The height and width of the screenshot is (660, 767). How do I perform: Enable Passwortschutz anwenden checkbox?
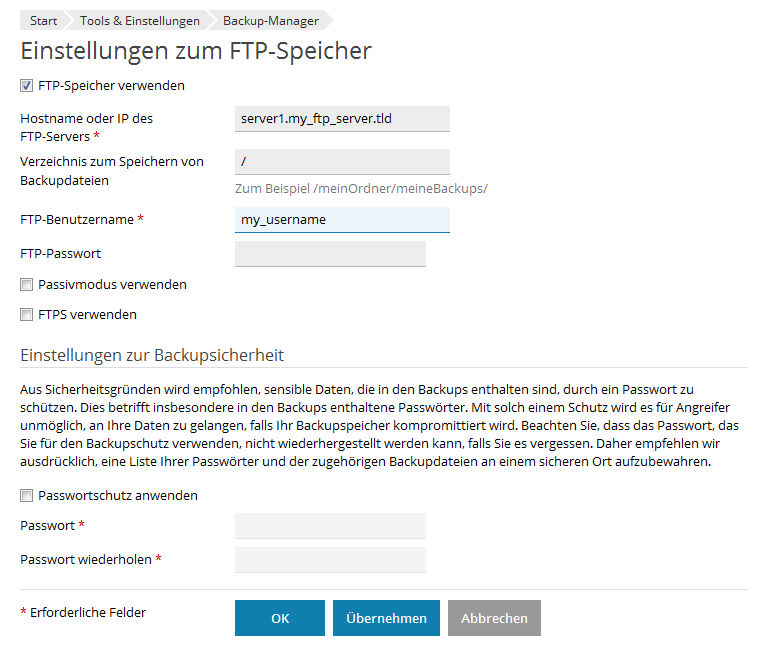(26, 496)
